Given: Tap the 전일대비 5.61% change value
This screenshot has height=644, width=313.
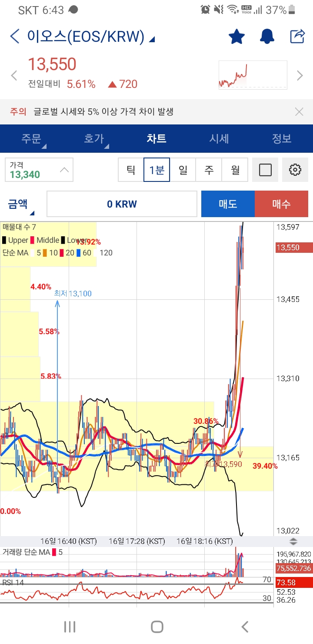Looking at the screenshot, I should pos(81,84).
